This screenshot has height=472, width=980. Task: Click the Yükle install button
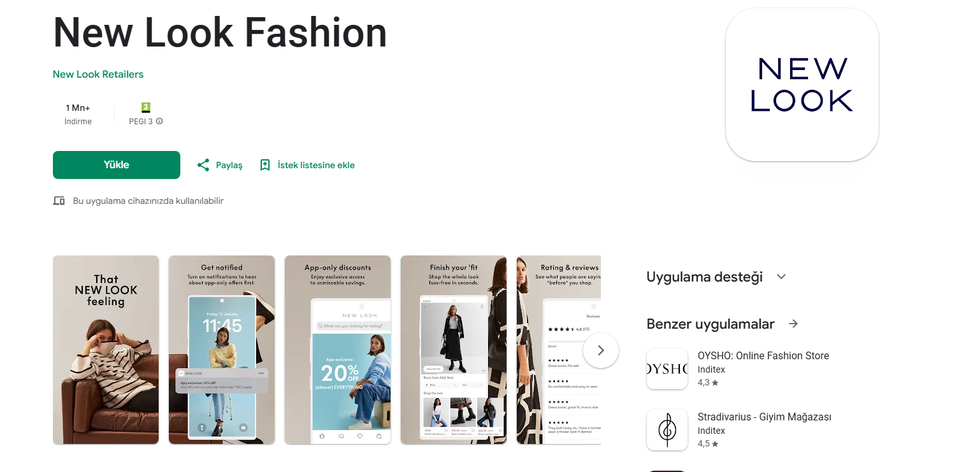(117, 165)
